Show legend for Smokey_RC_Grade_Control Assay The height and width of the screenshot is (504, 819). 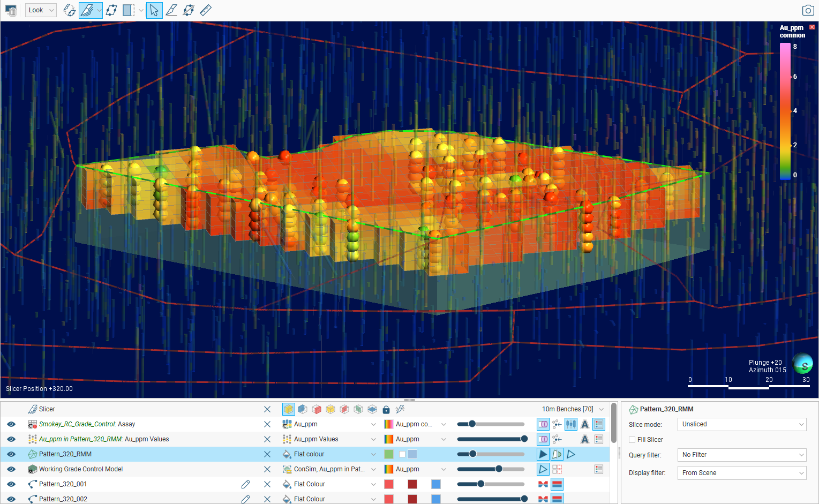pyautogui.click(x=599, y=424)
